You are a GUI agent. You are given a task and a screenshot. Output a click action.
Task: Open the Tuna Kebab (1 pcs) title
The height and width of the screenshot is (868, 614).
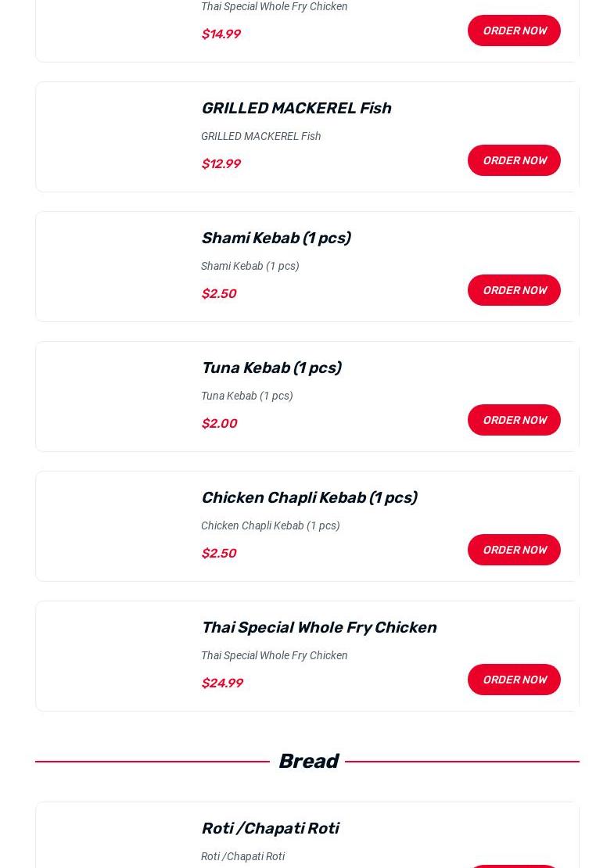[x=271, y=368]
